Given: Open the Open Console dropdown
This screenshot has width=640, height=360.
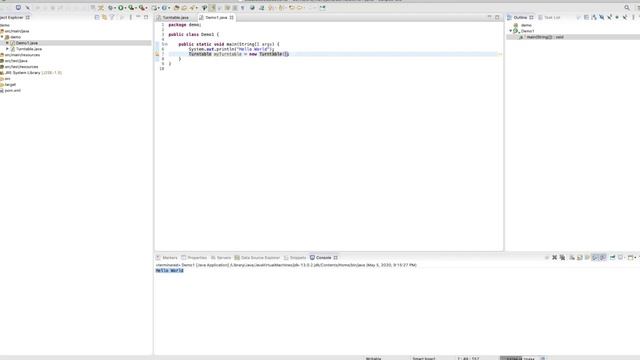Looking at the screenshot, I should click(x=636, y=258).
